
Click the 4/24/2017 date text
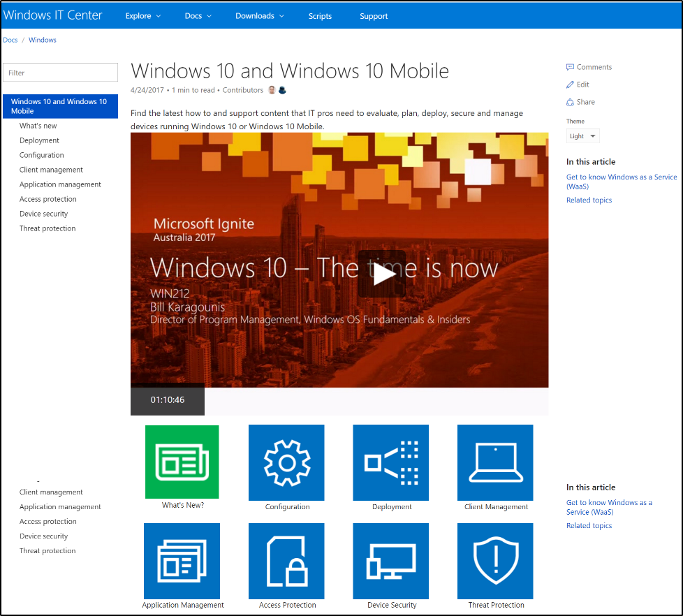click(147, 90)
